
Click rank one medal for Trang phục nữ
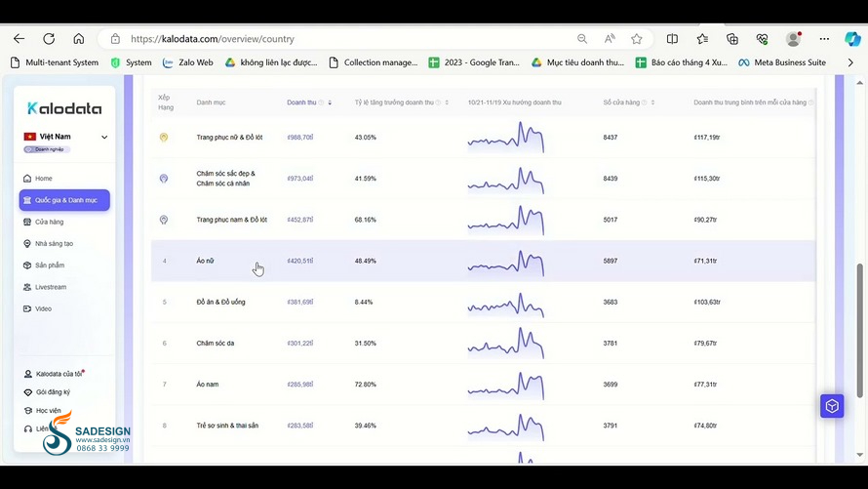pyautogui.click(x=164, y=138)
